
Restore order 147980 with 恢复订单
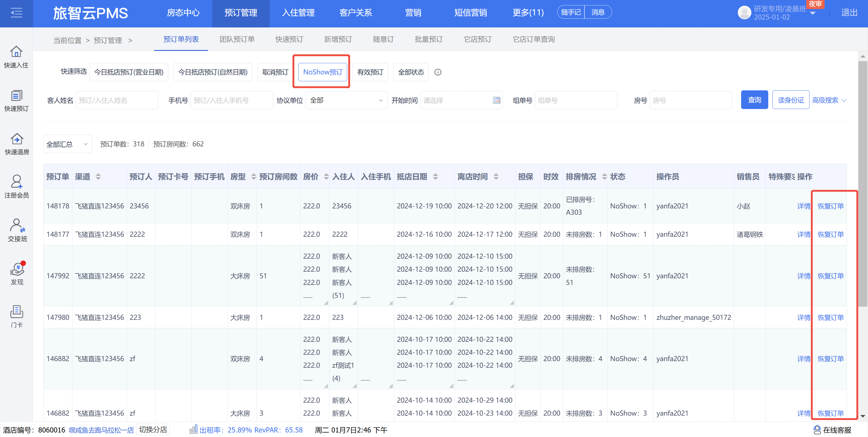831,317
